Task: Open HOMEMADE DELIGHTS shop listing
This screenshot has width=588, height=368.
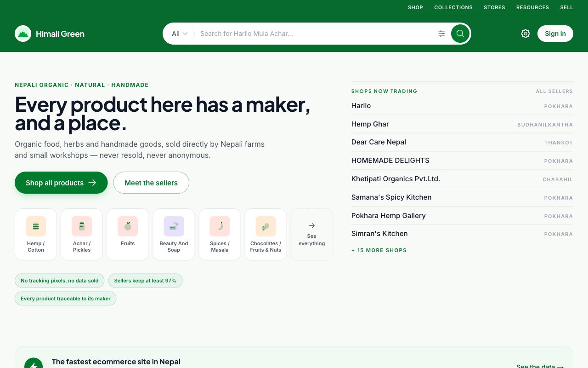Action: point(462,161)
